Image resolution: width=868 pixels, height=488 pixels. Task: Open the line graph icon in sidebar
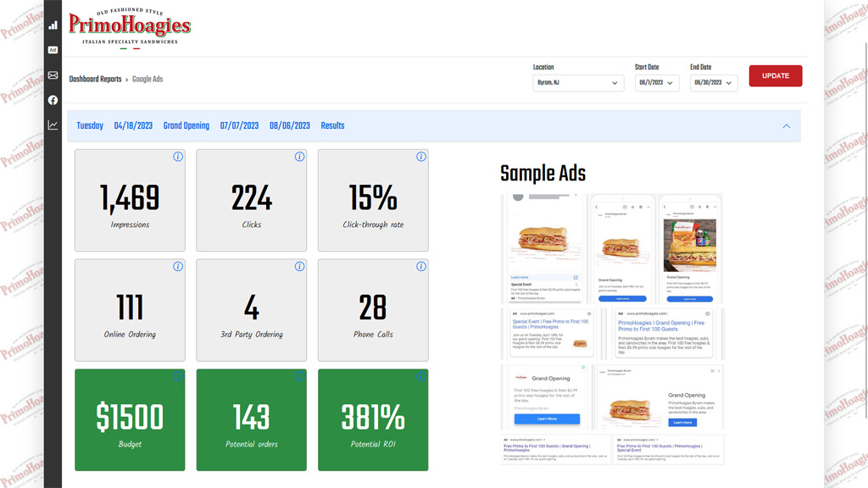[x=53, y=125]
